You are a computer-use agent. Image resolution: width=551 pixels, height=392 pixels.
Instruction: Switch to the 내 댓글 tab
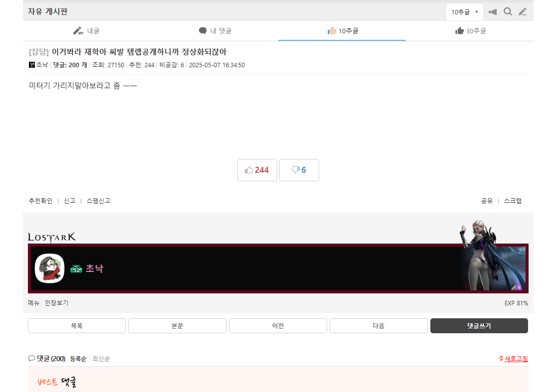215,31
